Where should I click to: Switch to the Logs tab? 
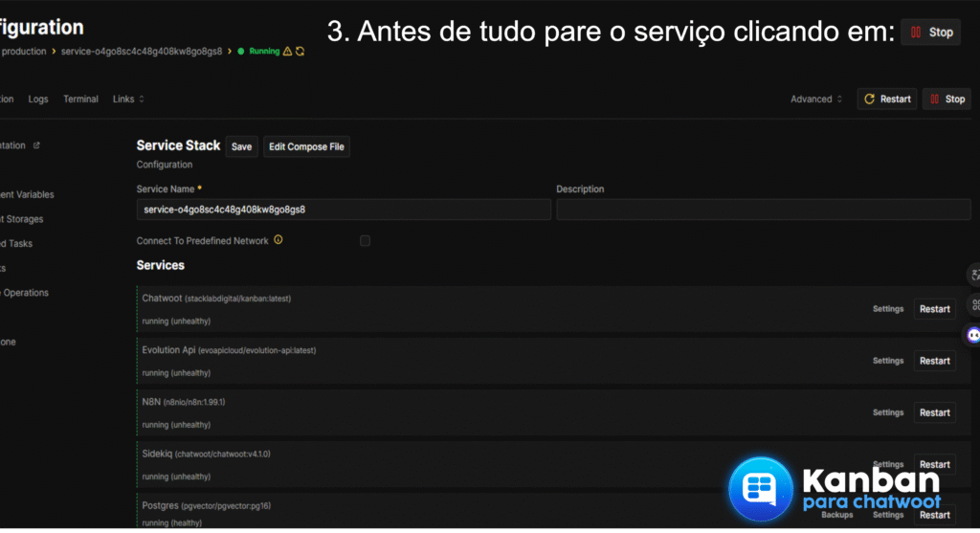pos(38,100)
